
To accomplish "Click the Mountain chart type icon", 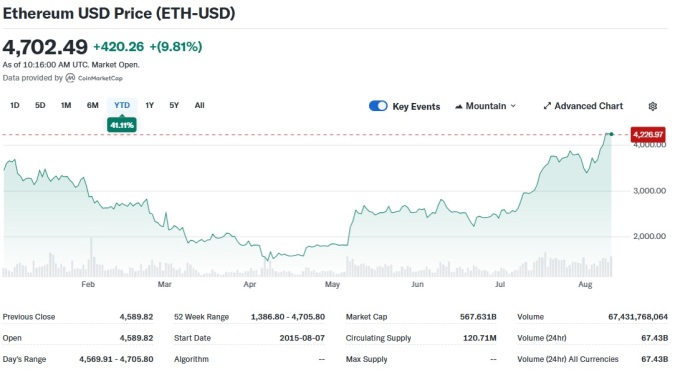I will [458, 106].
